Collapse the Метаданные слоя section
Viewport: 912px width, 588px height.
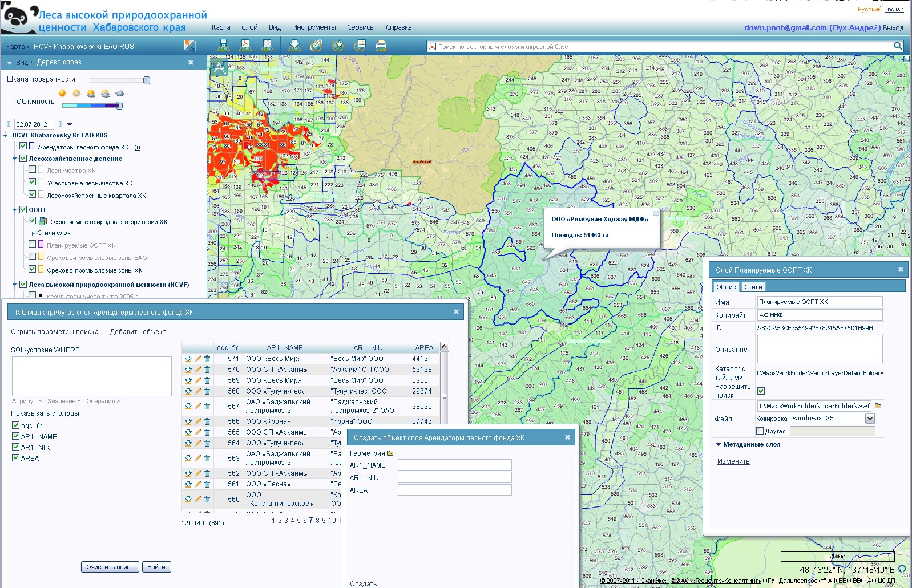(718, 444)
